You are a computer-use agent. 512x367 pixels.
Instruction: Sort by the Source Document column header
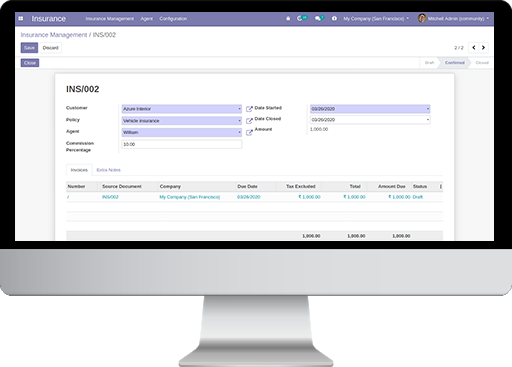click(x=122, y=187)
